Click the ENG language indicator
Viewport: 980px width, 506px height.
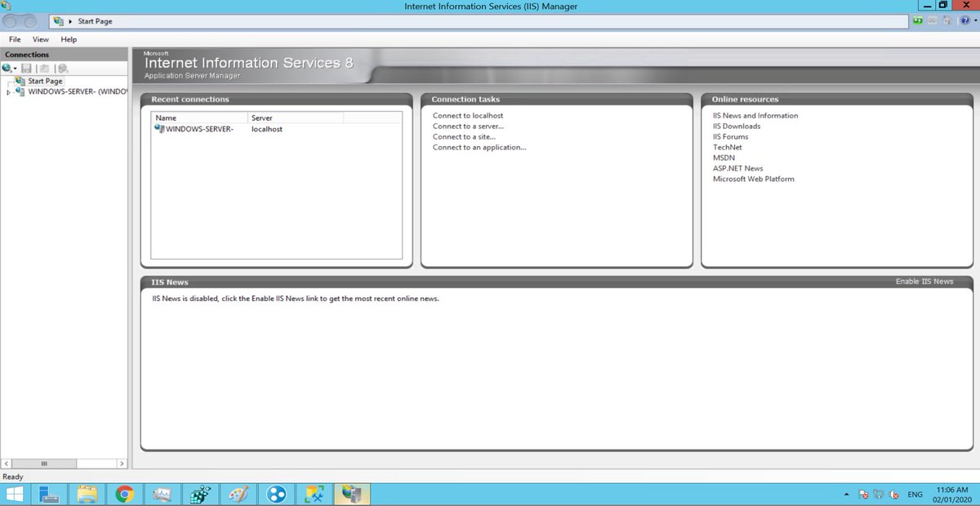[x=915, y=495]
